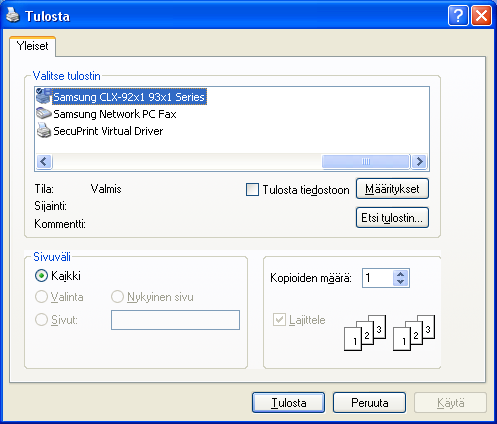Switch to the Yleiset tab

(x=33, y=46)
